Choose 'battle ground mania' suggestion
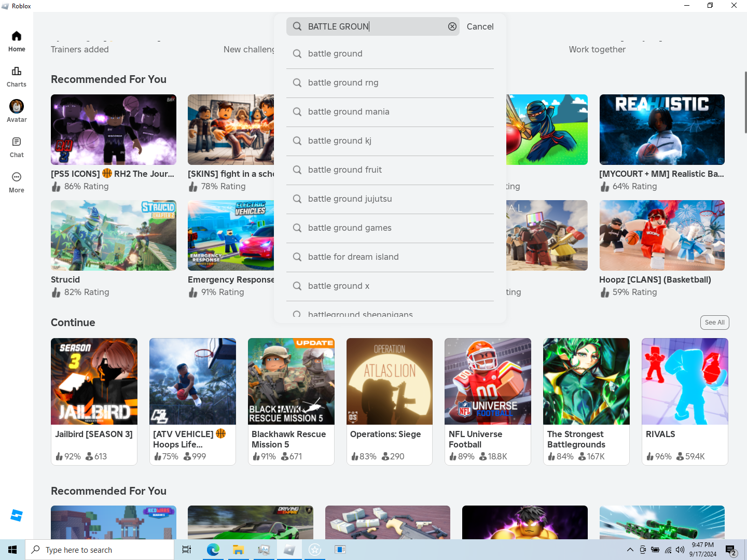 (390, 112)
